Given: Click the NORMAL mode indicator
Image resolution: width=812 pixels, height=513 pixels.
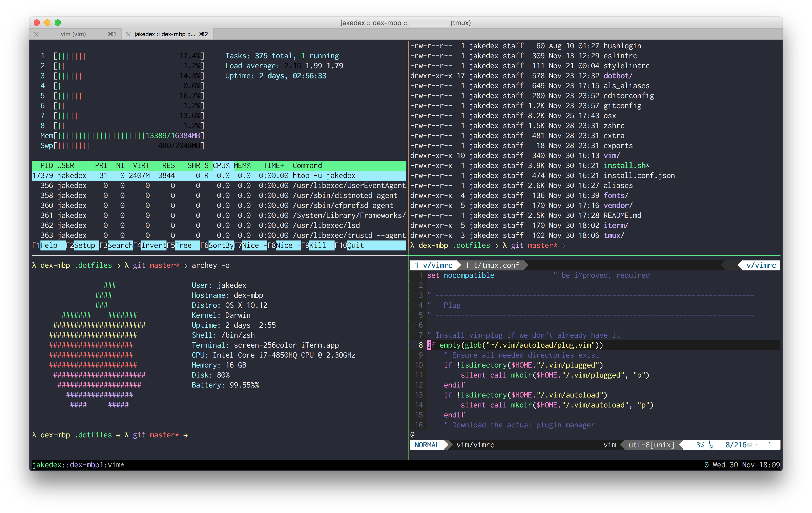Looking at the screenshot, I should coord(426,445).
